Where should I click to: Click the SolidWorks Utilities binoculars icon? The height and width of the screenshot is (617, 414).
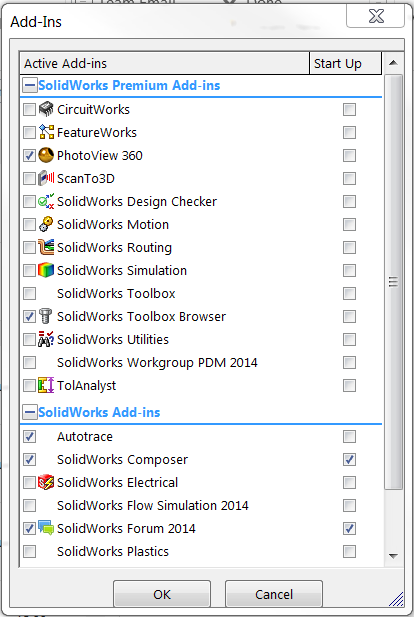pyautogui.click(x=46, y=339)
